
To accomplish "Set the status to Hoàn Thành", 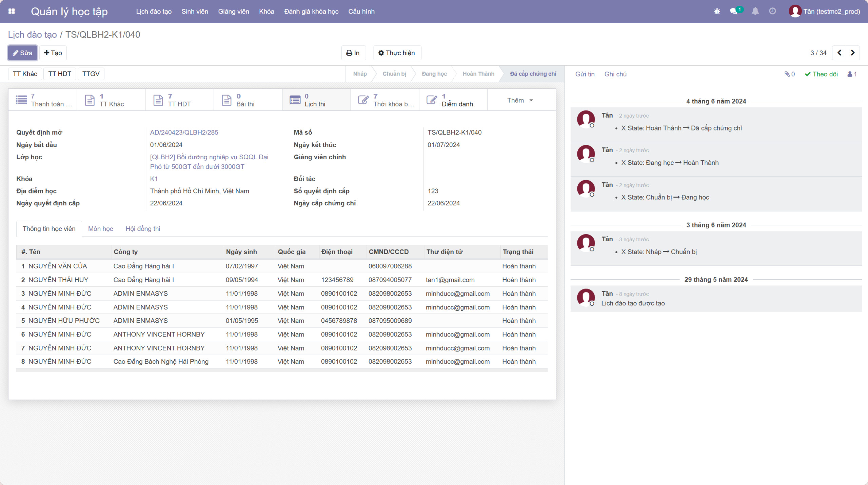I will [x=478, y=74].
